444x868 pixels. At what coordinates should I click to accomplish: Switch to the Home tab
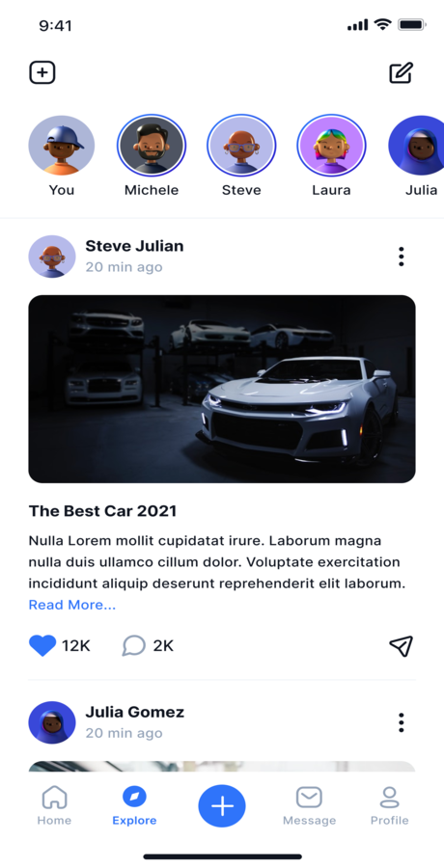click(x=54, y=806)
